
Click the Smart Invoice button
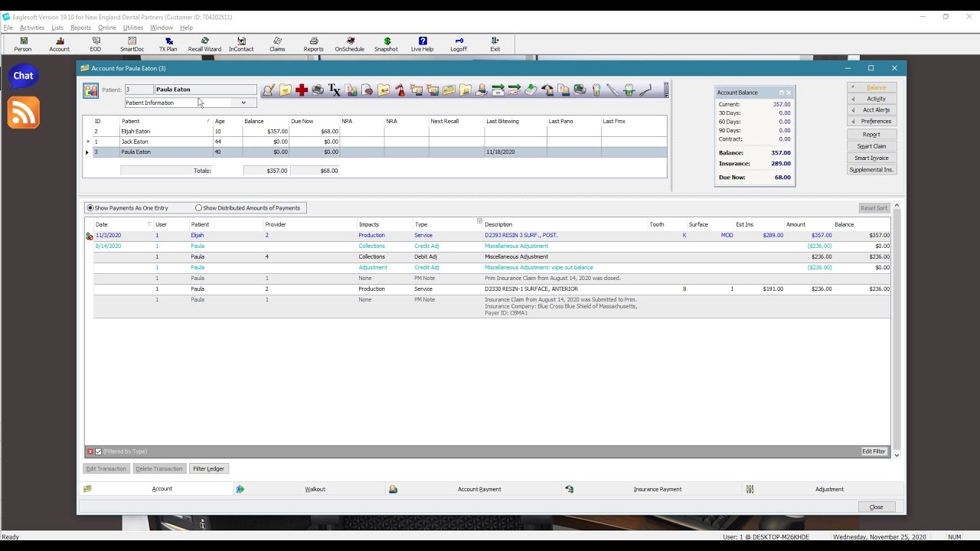[871, 158]
